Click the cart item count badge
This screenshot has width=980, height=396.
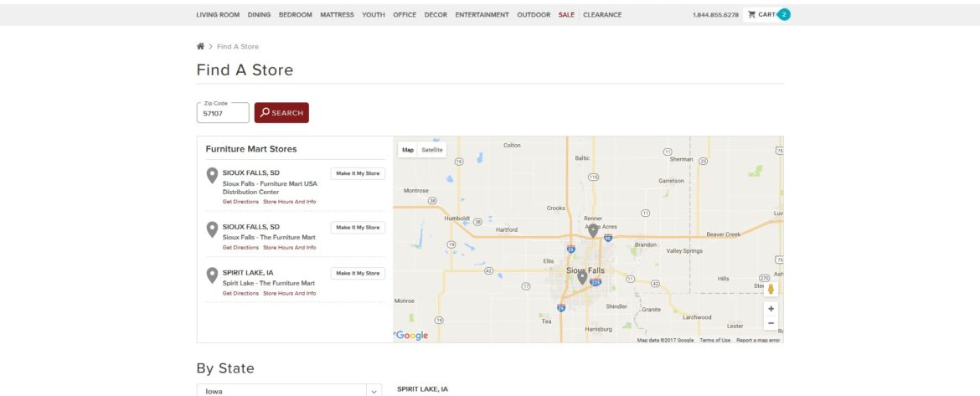784,14
